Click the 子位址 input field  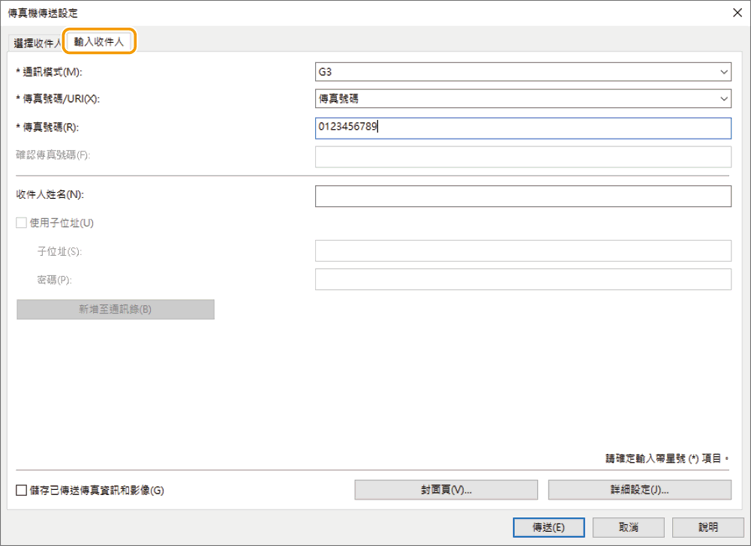(523, 251)
